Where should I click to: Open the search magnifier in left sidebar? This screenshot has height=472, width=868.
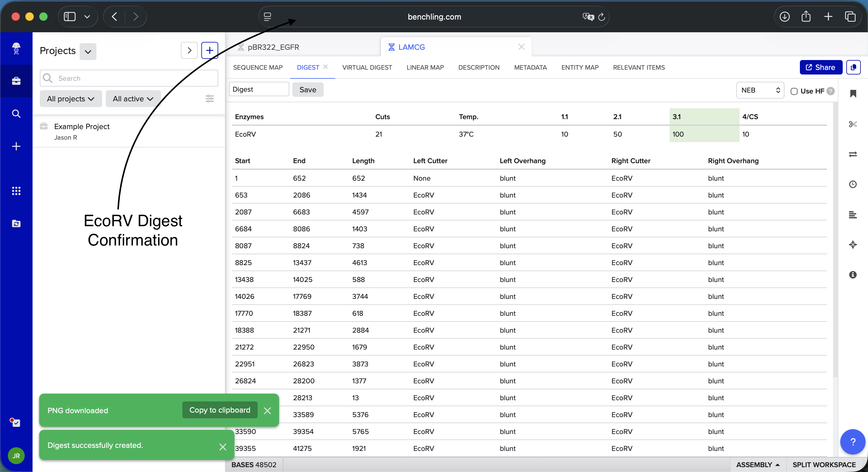tap(16, 114)
